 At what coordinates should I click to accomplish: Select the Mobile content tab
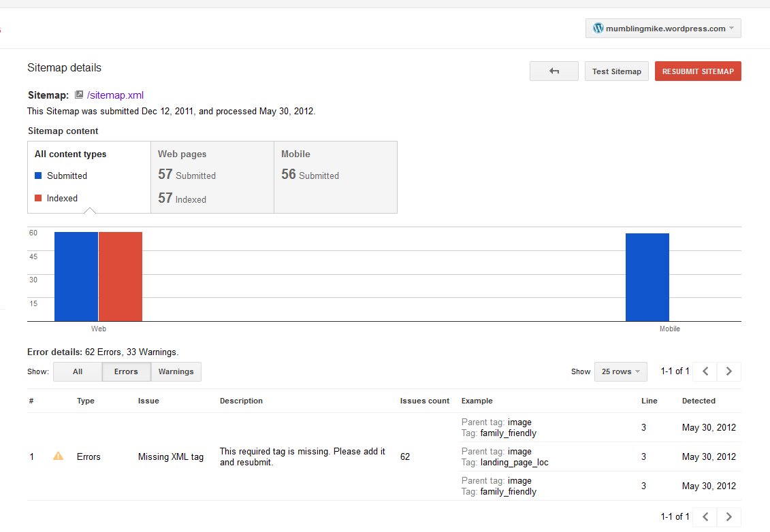point(335,177)
